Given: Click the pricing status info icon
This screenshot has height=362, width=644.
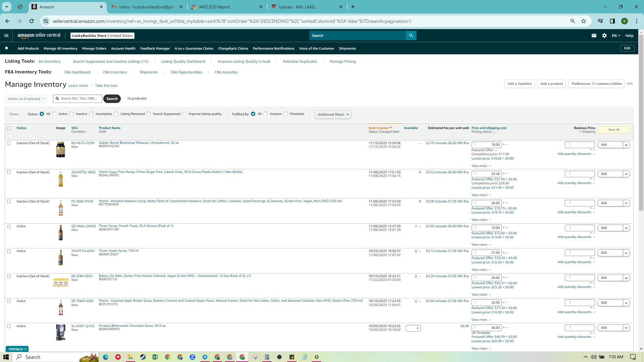Looking at the screenshot, I should 494,132.
